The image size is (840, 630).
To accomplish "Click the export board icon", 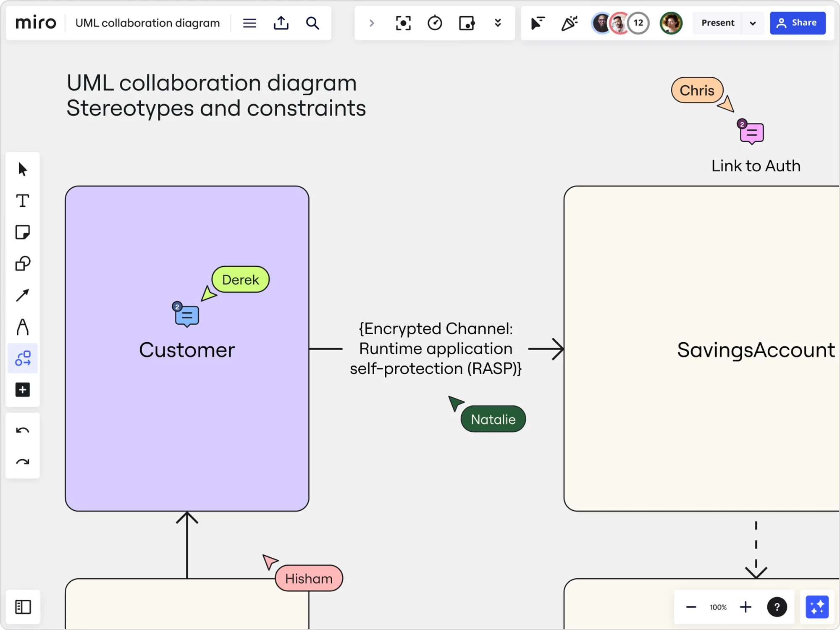I will (x=281, y=23).
